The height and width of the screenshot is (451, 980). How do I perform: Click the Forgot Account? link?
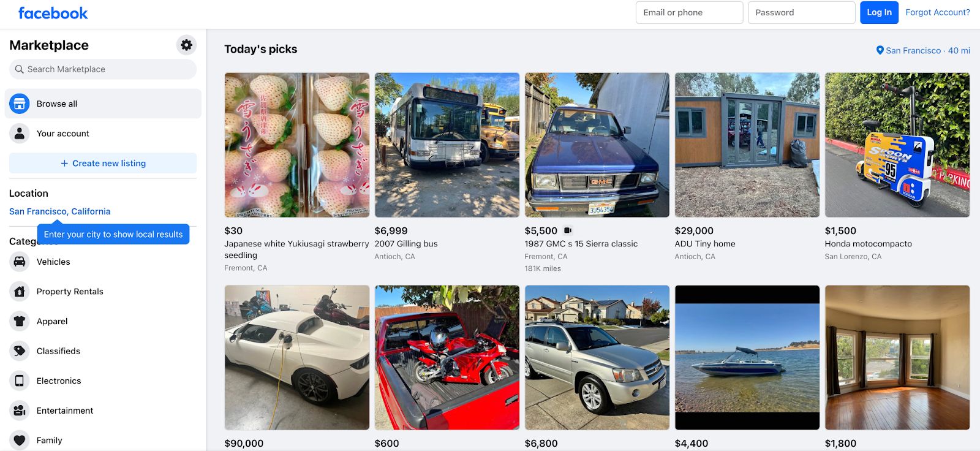click(937, 12)
